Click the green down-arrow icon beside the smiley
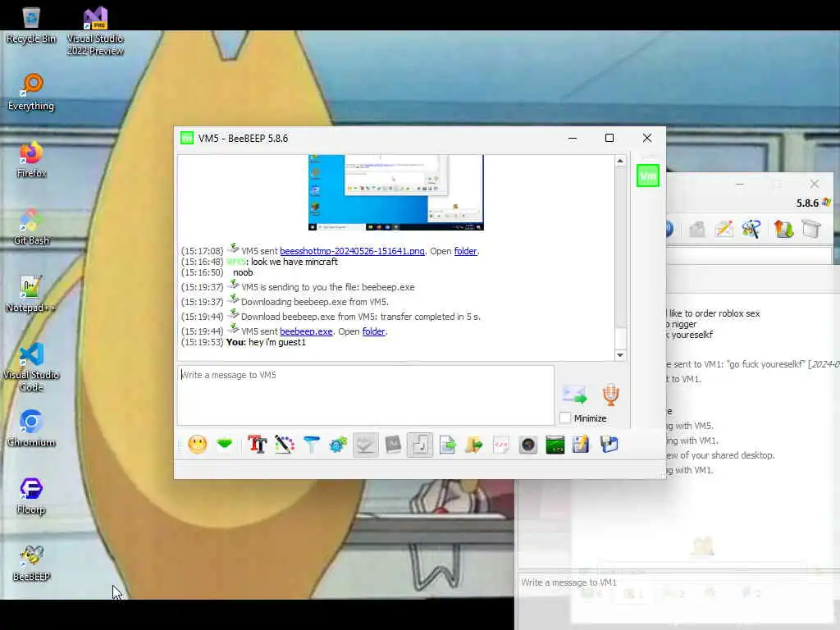Screen dimensions: 840x630 tap(225, 444)
